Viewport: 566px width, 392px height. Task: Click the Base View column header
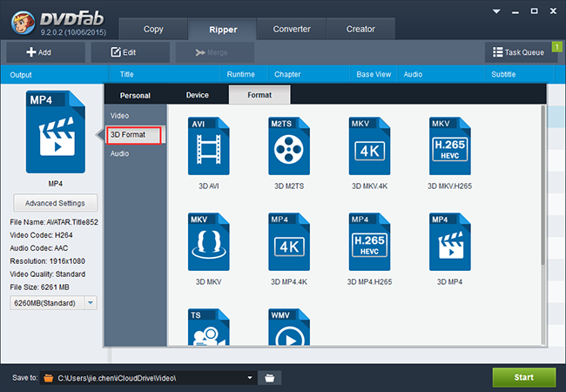click(x=374, y=74)
